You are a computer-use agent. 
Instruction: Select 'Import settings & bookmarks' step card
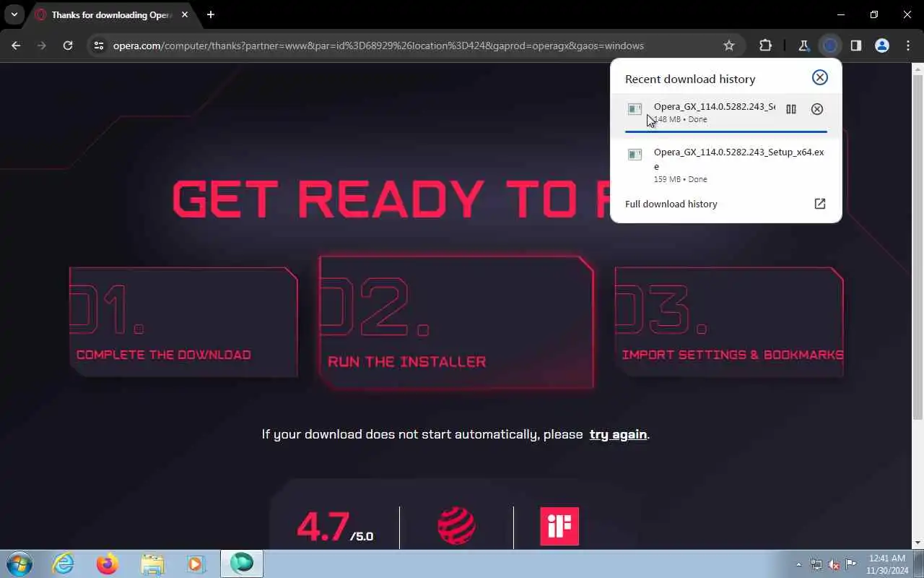click(729, 322)
